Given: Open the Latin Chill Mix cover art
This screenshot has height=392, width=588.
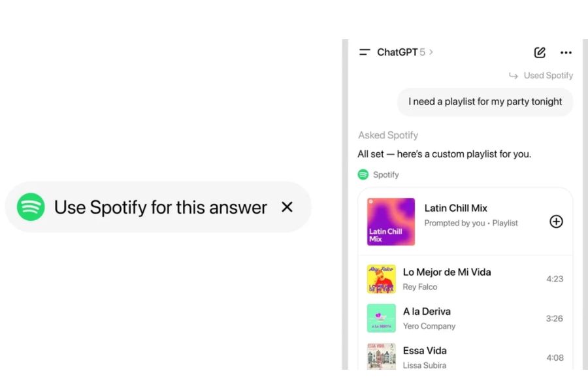Looking at the screenshot, I should (391, 222).
